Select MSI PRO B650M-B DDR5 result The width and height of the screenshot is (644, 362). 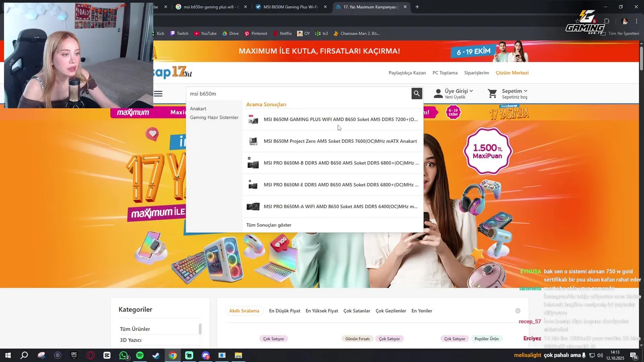tap(333, 163)
